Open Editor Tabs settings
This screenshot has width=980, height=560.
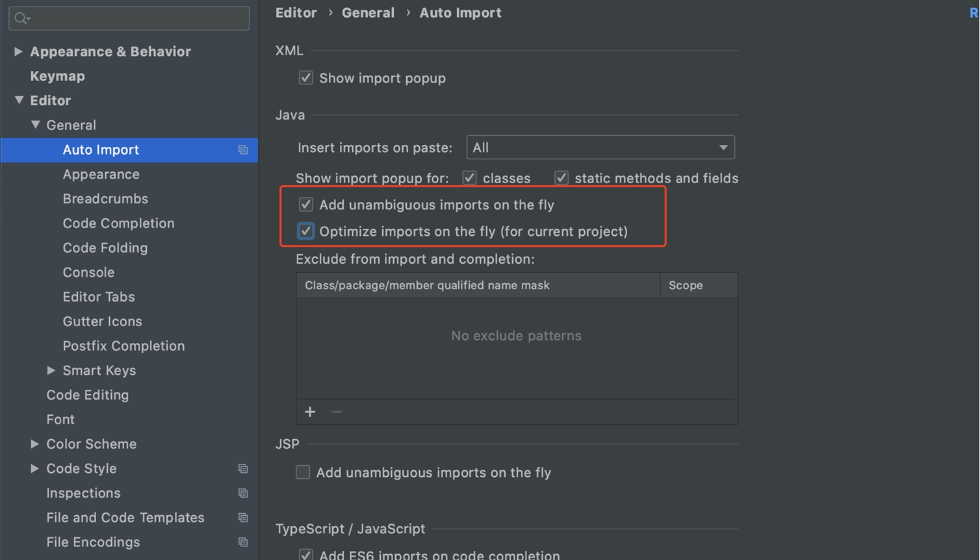99,297
